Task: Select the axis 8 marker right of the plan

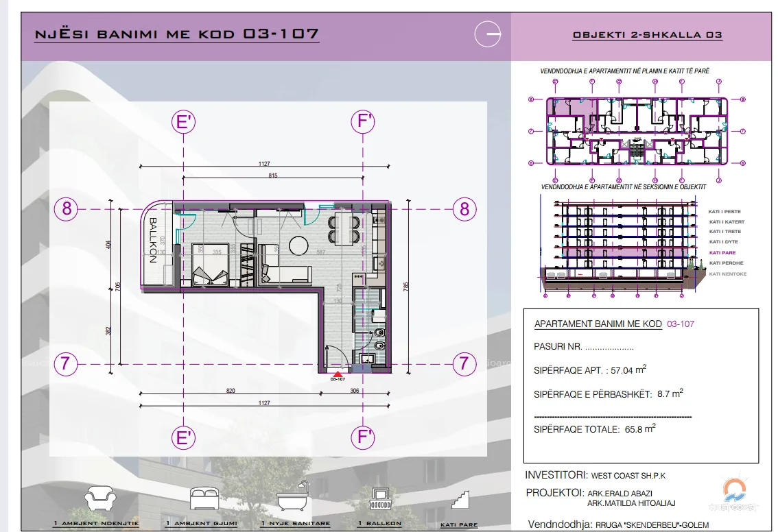Action: (x=464, y=208)
